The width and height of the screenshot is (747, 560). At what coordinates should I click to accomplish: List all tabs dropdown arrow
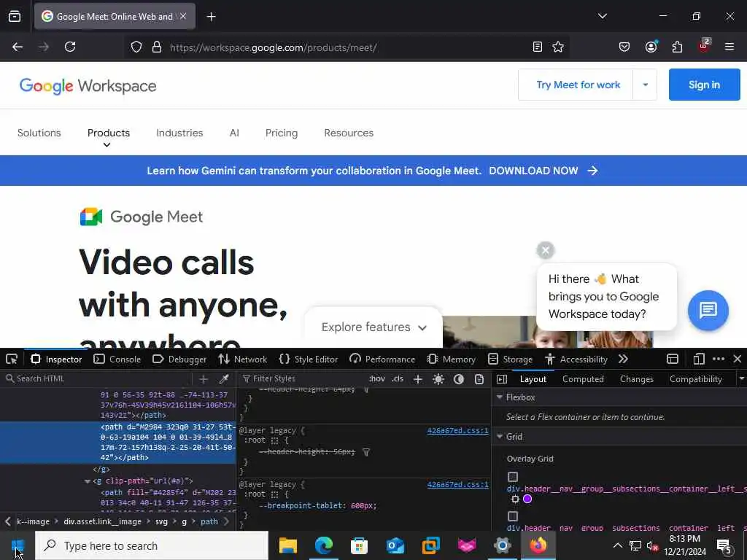click(602, 16)
